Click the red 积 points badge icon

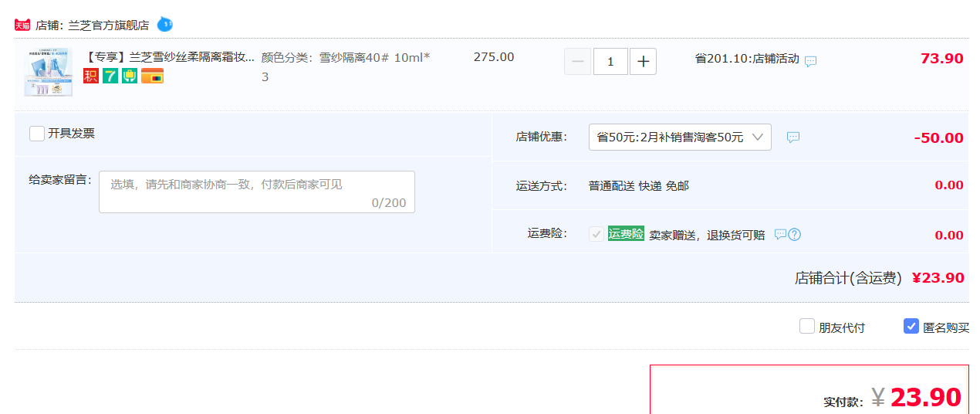[91, 76]
